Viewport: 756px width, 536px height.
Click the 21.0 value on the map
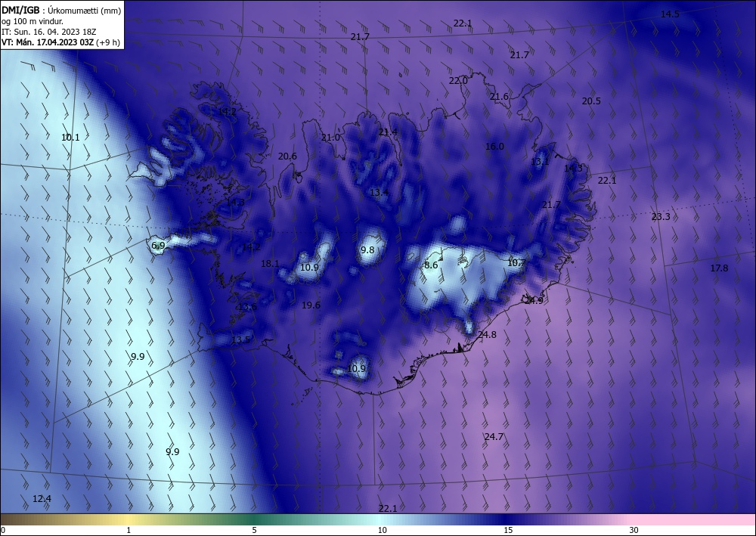tap(331, 138)
